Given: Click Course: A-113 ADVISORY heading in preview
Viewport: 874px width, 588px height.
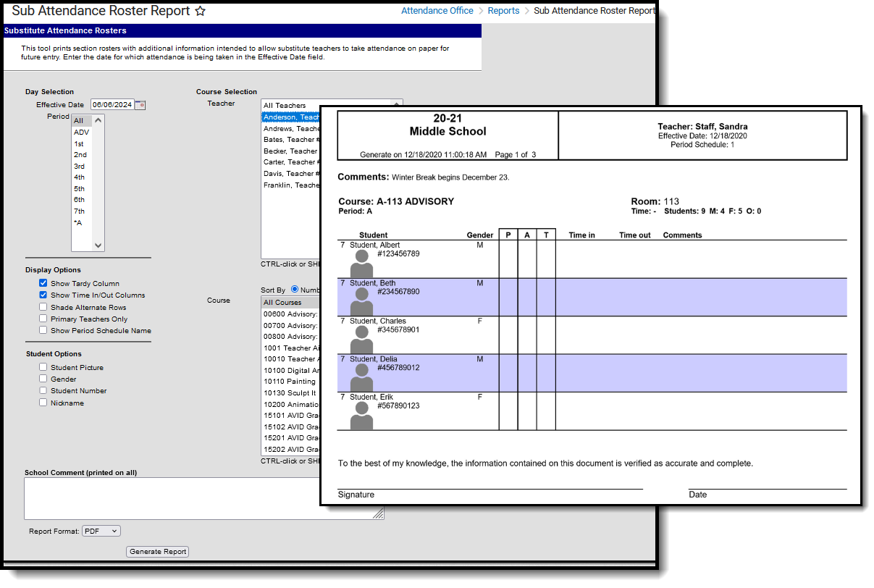Looking at the screenshot, I should coord(396,201).
